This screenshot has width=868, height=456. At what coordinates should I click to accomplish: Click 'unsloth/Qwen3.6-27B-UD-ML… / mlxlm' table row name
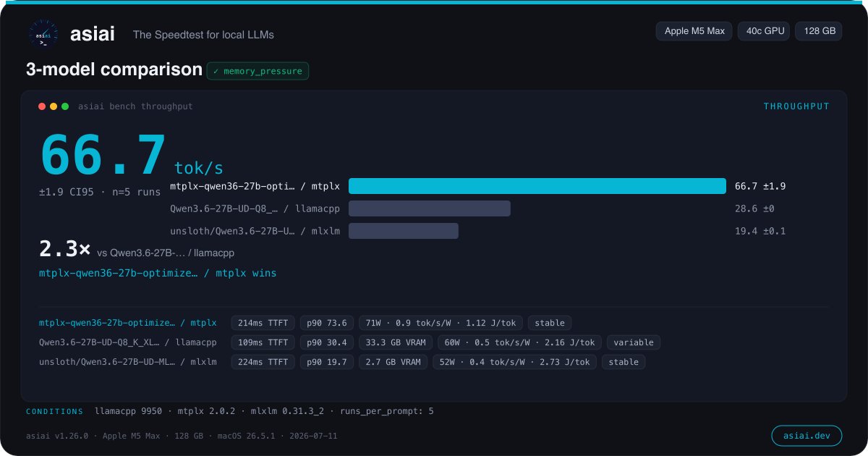128,362
